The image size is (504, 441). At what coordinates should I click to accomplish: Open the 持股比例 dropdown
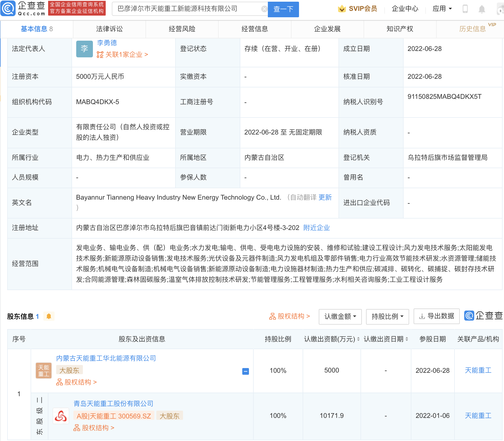[387, 317]
